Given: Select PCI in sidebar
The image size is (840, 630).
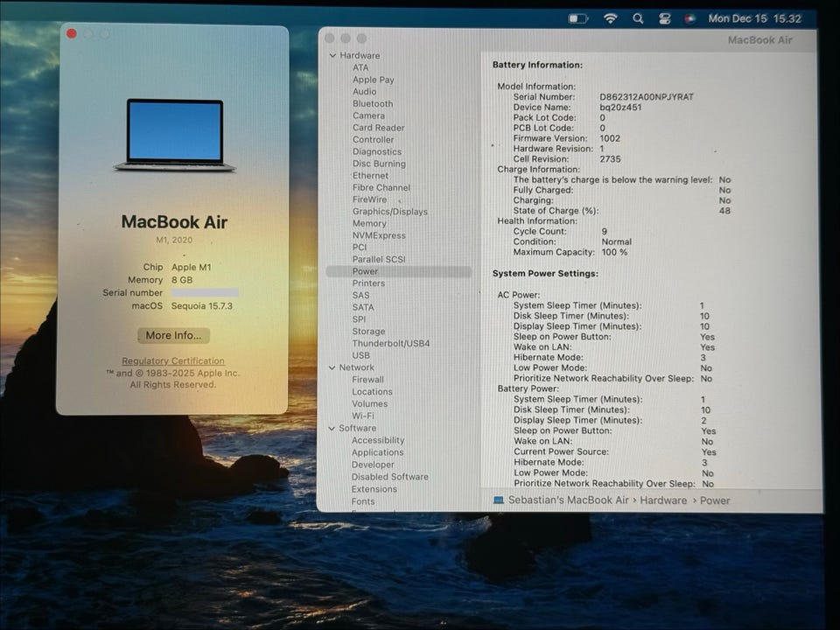Looking at the screenshot, I should pyautogui.click(x=360, y=247).
